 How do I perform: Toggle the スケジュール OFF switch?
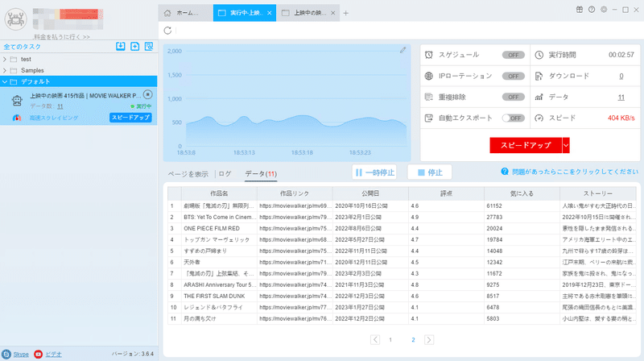[x=513, y=55]
